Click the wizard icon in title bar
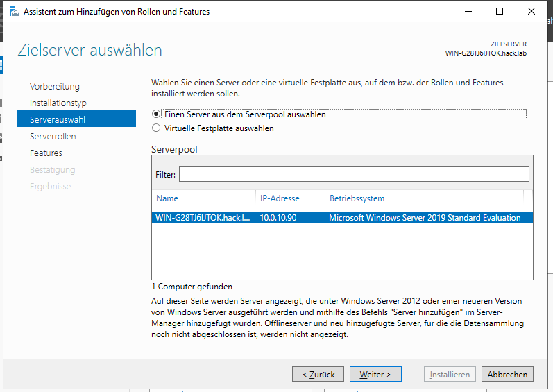The height and width of the screenshot is (392, 553). point(14,12)
